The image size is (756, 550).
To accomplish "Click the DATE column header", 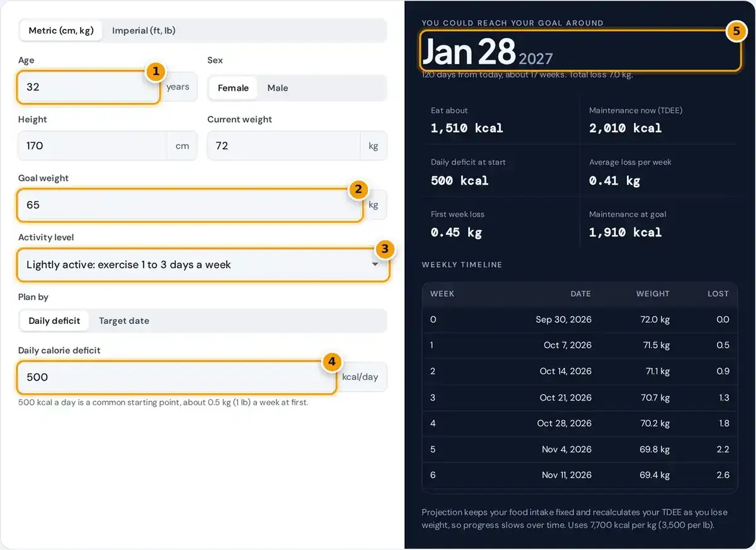I will pyautogui.click(x=580, y=294).
